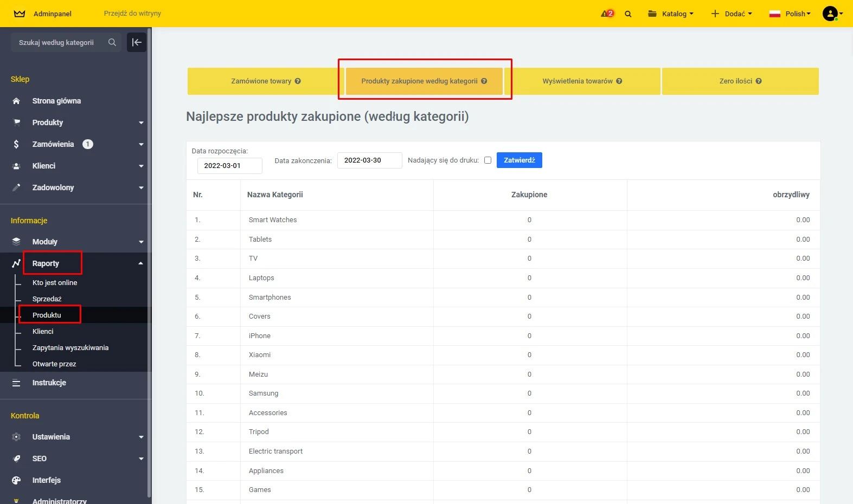
Task: Click the magnifier icon in the category search
Action: (x=112, y=42)
